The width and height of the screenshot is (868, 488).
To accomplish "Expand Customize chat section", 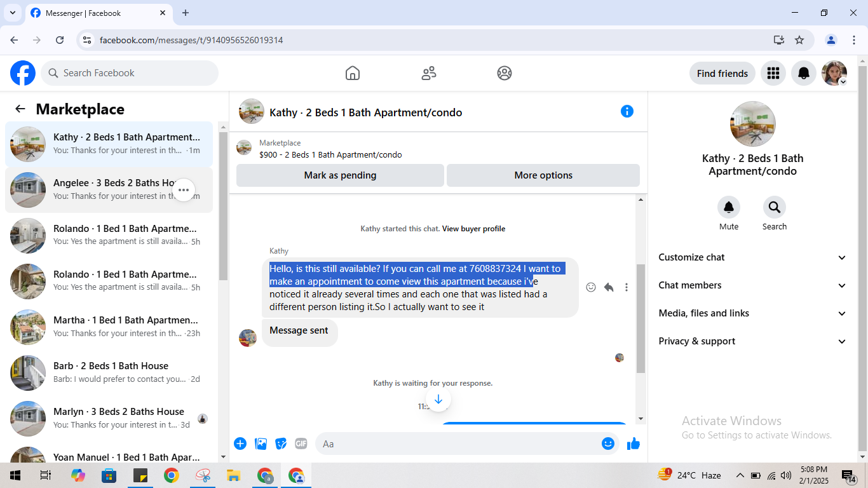I will point(753,257).
